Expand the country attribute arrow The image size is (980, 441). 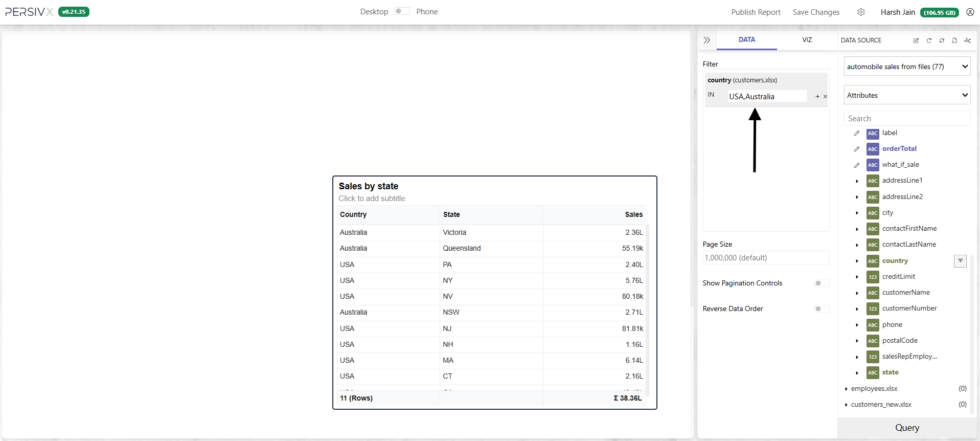tap(857, 261)
